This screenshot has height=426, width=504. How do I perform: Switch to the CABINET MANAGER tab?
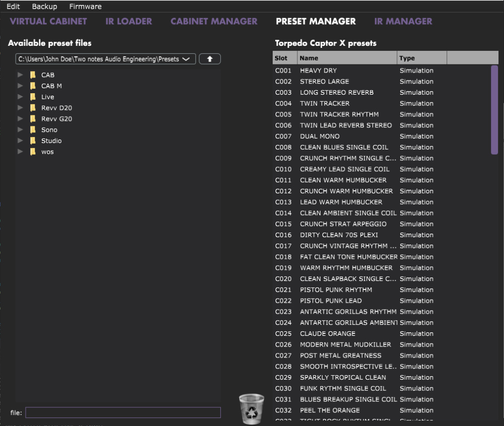click(x=214, y=21)
